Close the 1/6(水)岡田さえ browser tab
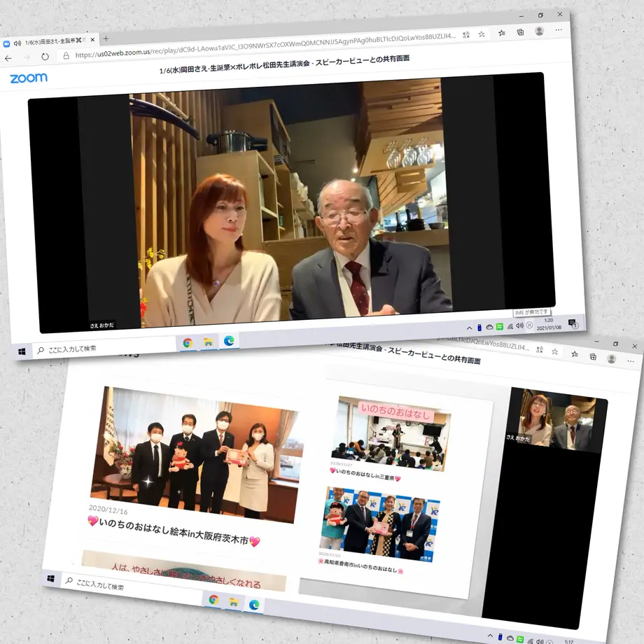 (x=92, y=40)
